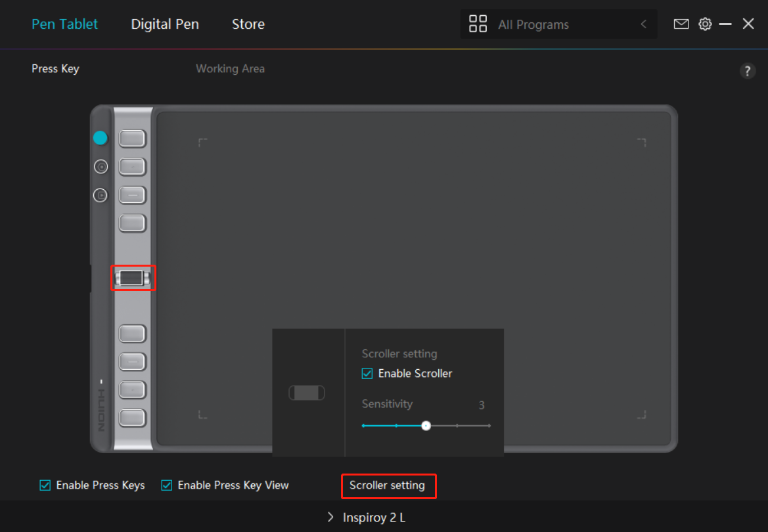Click the Sensitivity slider handle
The width and height of the screenshot is (768, 532).
point(426,426)
